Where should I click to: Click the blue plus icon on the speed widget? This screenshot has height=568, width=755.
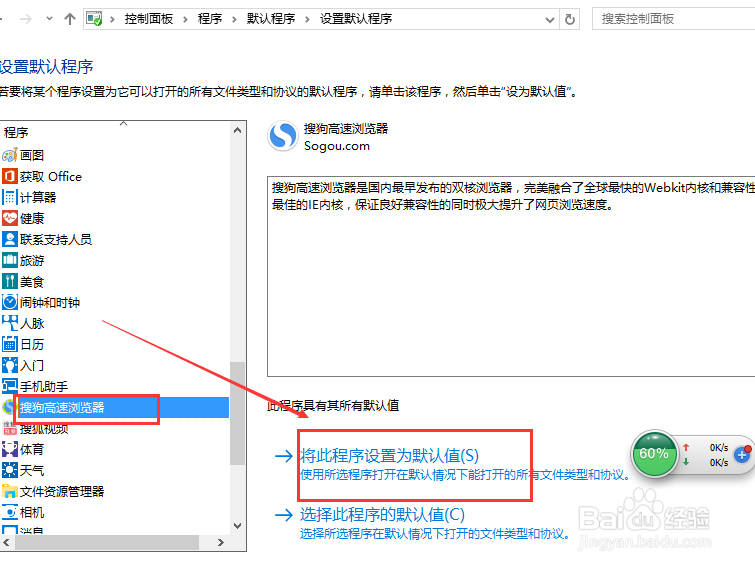click(742, 454)
